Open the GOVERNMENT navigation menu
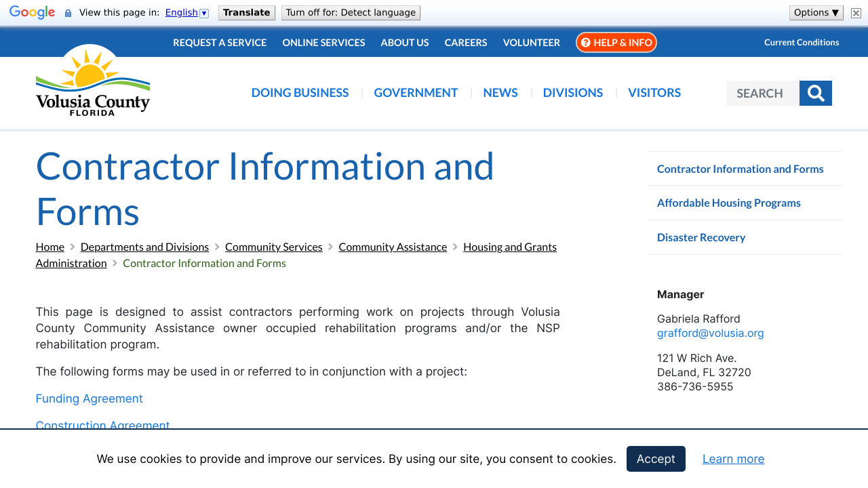This screenshot has height=488, width=868. tap(416, 92)
